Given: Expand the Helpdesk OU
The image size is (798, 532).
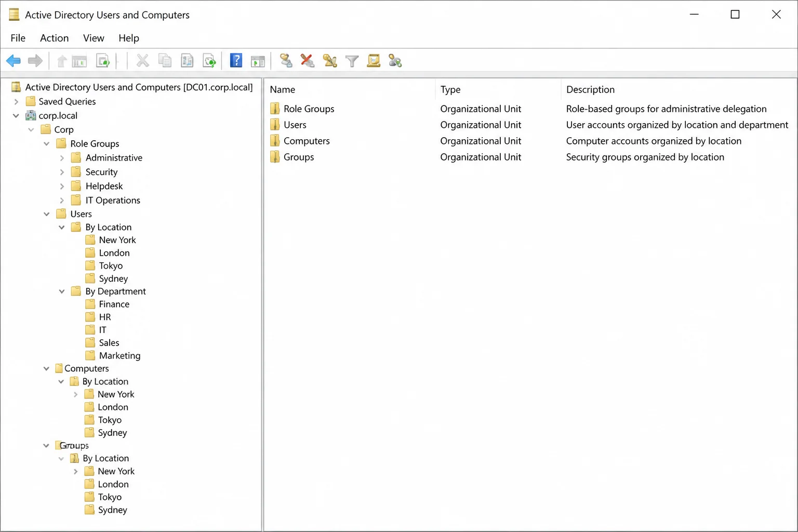Looking at the screenshot, I should 62,186.
